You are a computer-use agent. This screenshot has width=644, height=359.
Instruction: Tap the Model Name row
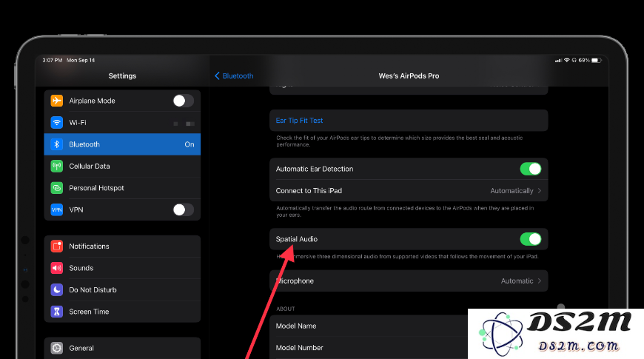[x=369, y=326]
